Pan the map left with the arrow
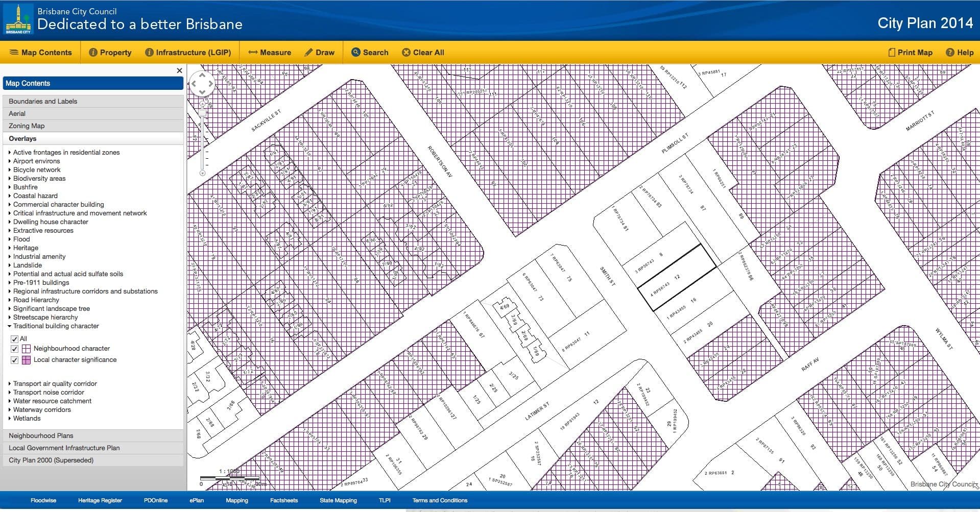 coord(194,84)
